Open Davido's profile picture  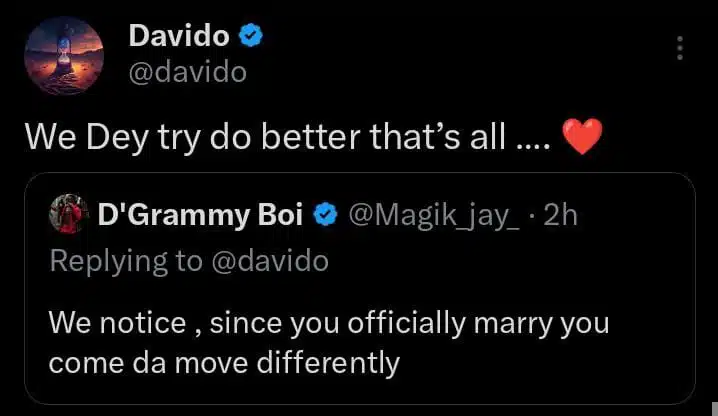(63, 55)
